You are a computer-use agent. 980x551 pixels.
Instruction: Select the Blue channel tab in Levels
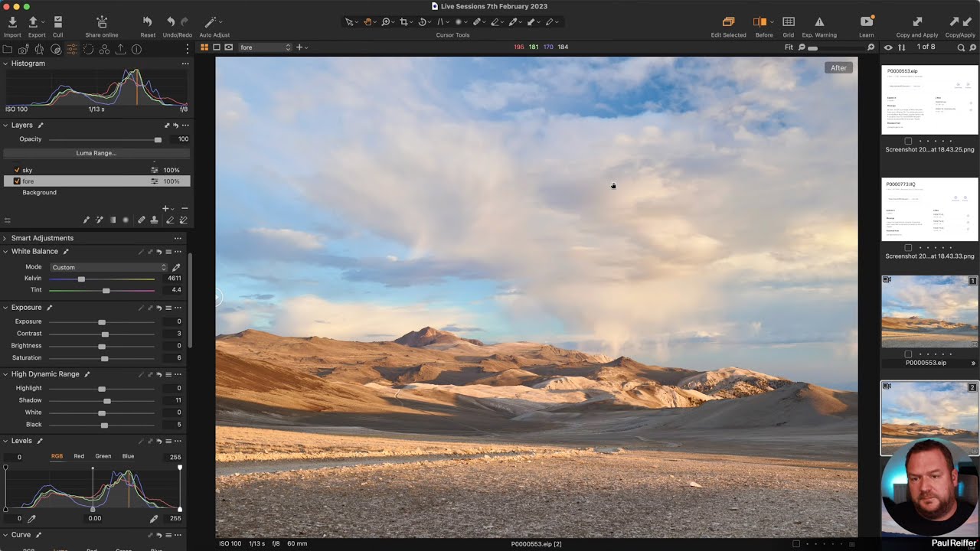pyautogui.click(x=128, y=456)
